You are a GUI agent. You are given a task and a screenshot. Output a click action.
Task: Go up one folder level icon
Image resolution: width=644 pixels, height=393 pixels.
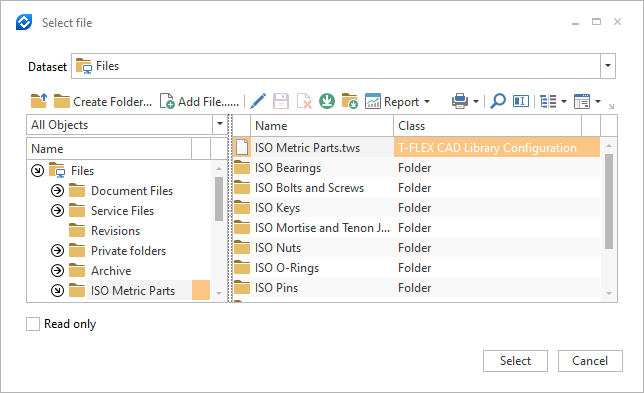39,101
